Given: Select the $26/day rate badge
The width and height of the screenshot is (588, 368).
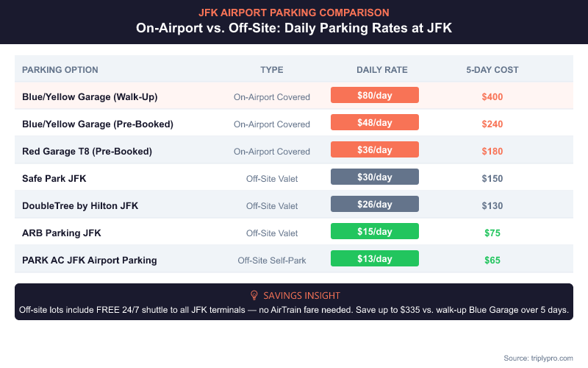Looking at the screenshot, I should click(x=375, y=205).
